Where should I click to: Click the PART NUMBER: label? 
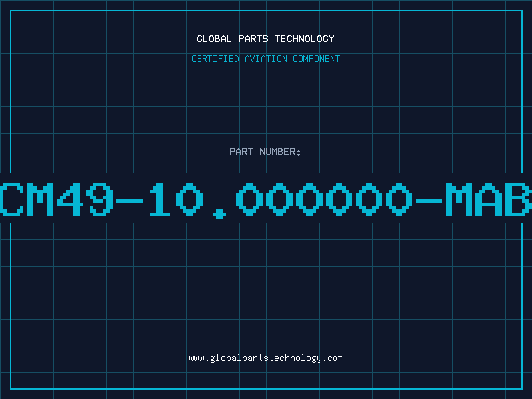point(265,152)
